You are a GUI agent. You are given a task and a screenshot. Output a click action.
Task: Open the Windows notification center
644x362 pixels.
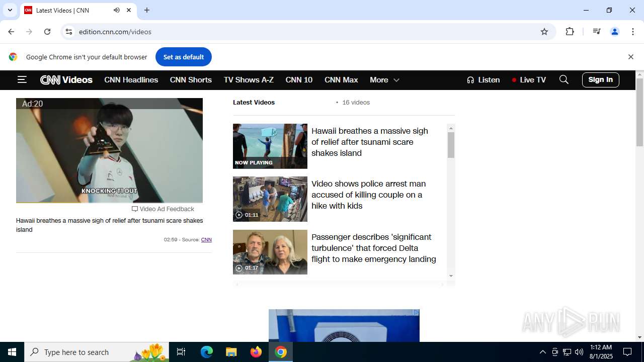coord(627,352)
